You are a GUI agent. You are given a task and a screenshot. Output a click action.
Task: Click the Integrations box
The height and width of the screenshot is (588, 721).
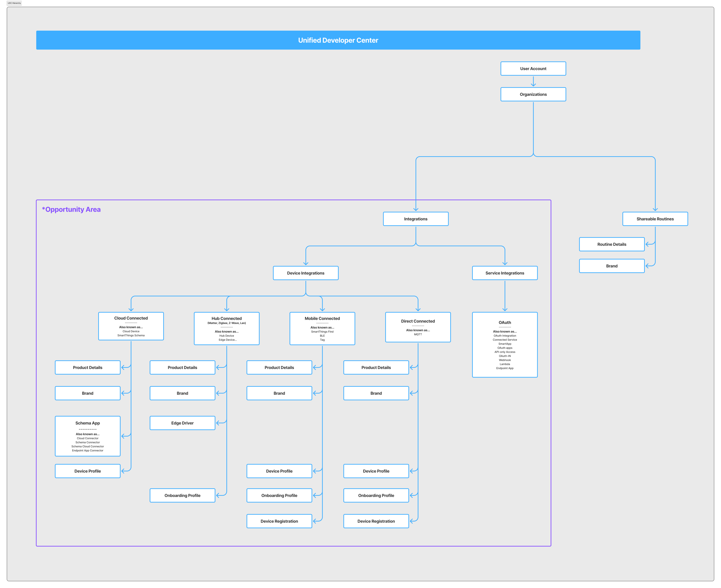(415, 219)
